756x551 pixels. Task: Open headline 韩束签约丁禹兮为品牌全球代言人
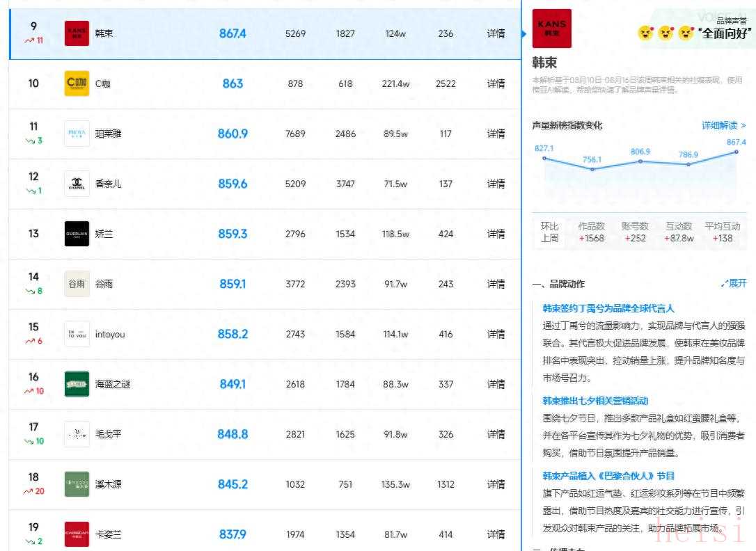pos(608,308)
